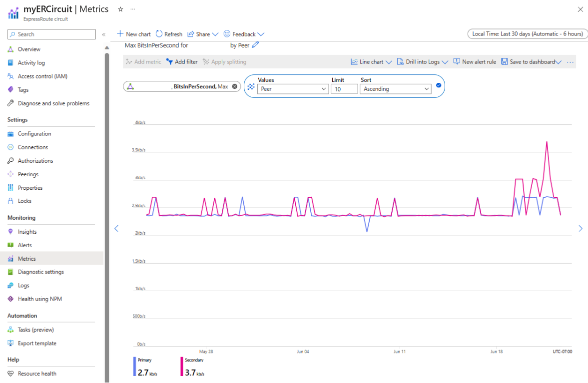
Task: Open the Values Peer dropdown
Action: [293, 89]
